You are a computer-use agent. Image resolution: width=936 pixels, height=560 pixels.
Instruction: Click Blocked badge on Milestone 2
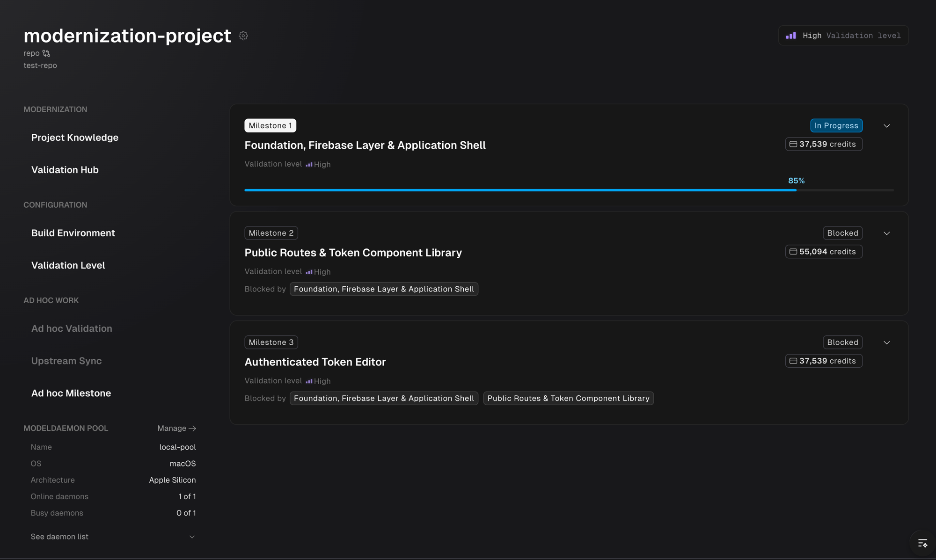coord(842,233)
